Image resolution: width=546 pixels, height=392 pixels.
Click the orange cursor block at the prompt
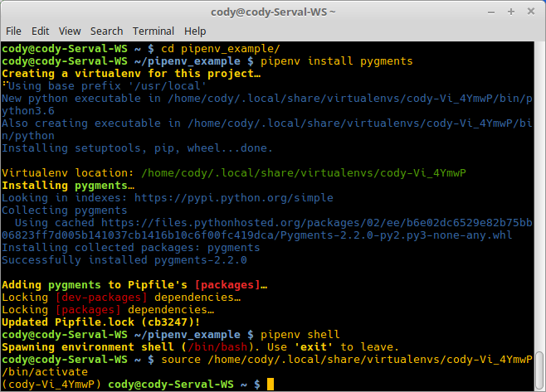[271, 385]
